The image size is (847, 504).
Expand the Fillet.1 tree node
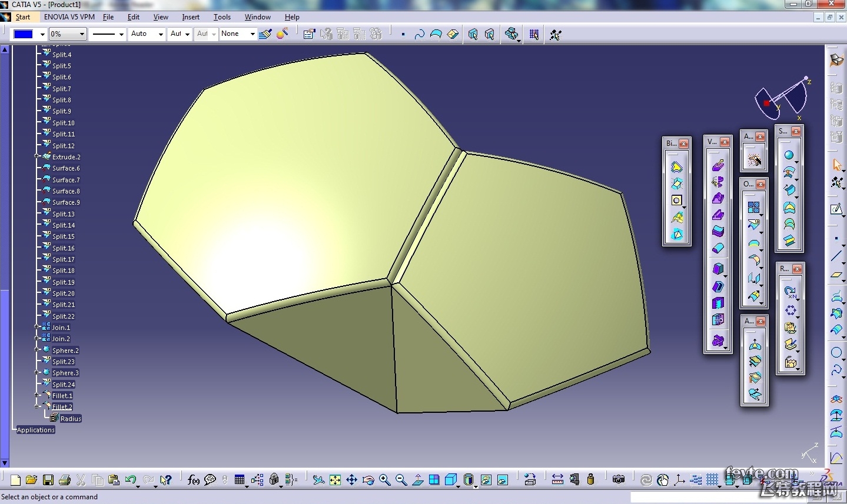pyautogui.click(x=36, y=395)
